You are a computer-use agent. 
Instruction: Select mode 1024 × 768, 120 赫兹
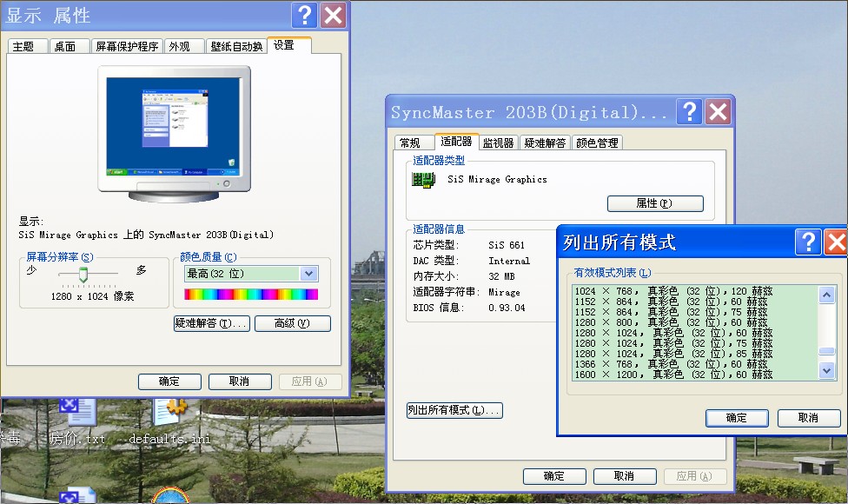(x=695, y=291)
